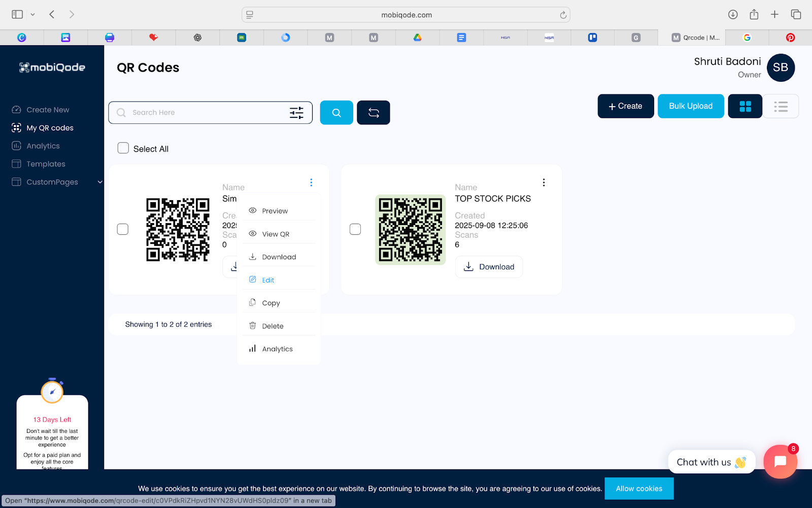Click the refresh QR codes icon
Screen dimensions: 812x508
pos(373,112)
